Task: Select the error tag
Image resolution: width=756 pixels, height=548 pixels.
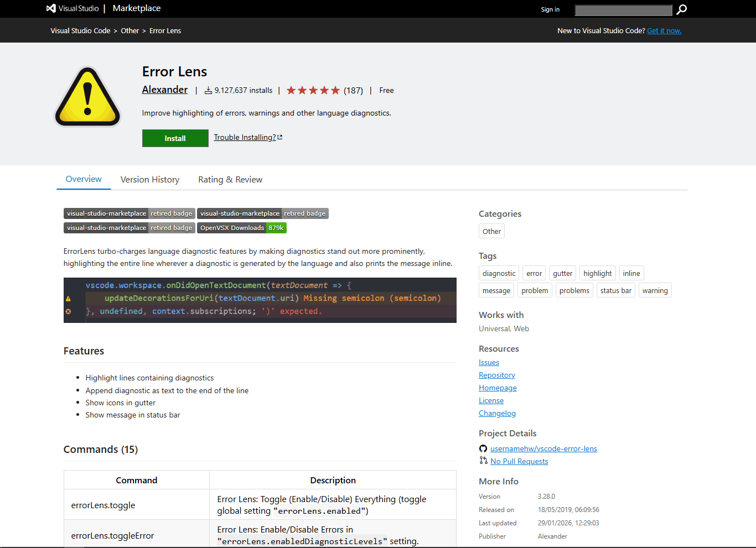Action: (x=534, y=273)
